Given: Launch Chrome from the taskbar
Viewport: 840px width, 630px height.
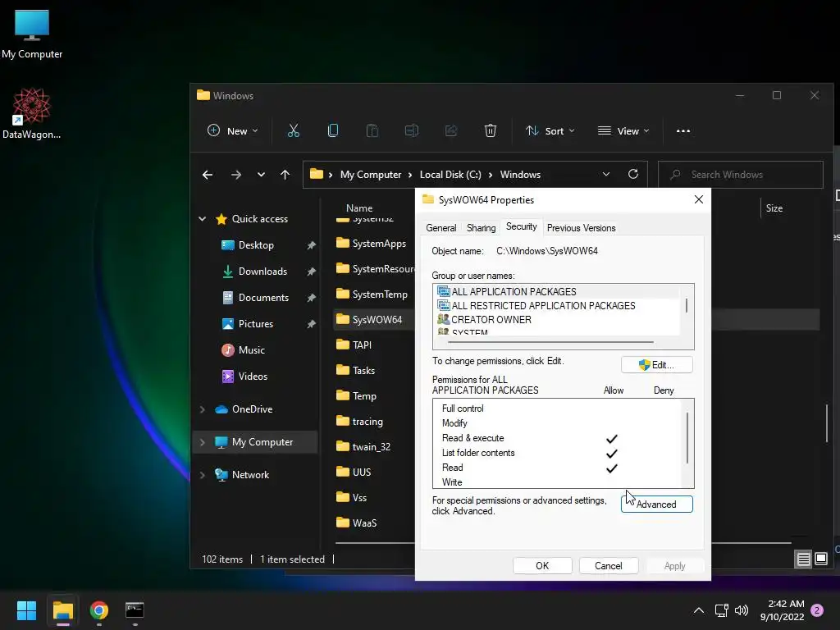Looking at the screenshot, I should coord(99,610).
